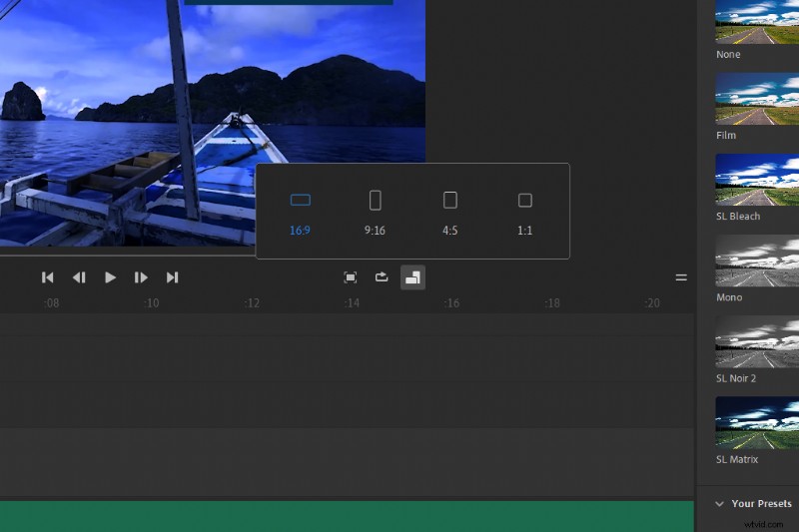Select the 1:1 square aspect ratio
The width and height of the screenshot is (799, 532).
525,214
